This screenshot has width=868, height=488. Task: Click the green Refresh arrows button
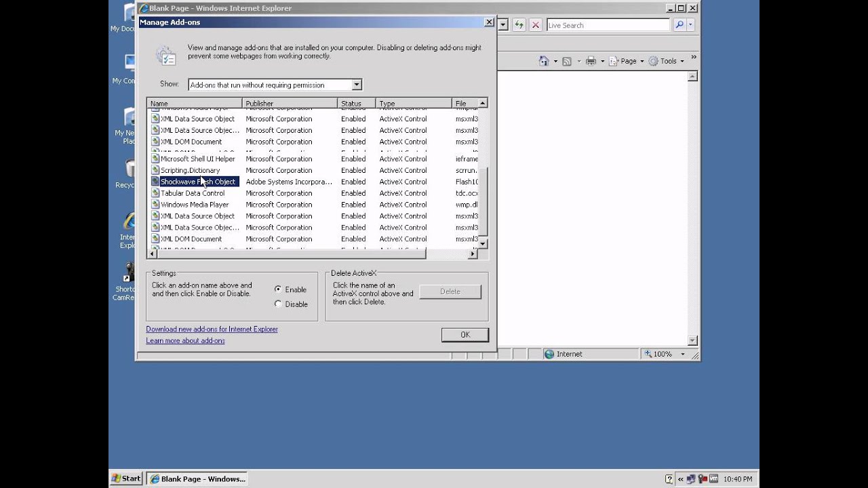click(519, 25)
